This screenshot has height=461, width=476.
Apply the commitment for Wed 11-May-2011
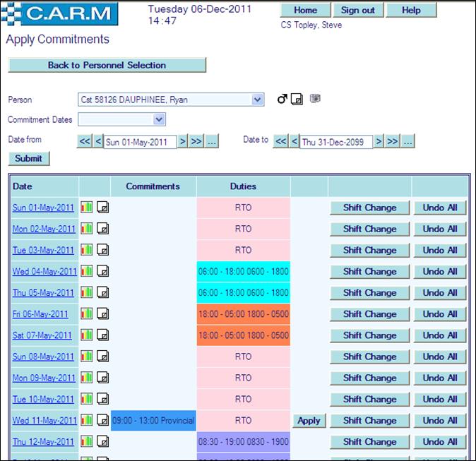(309, 421)
